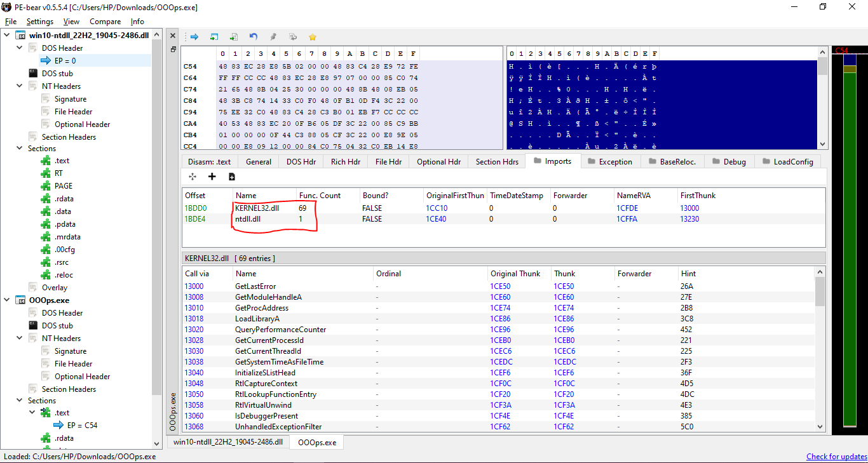Open the View menu
This screenshot has height=463, width=868.
click(x=71, y=22)
